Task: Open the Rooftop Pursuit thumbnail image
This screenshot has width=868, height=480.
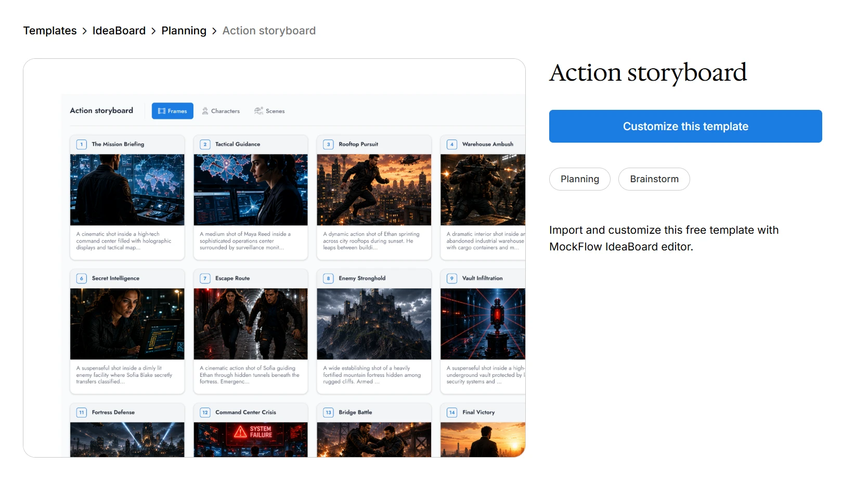Action: [374, 190]
